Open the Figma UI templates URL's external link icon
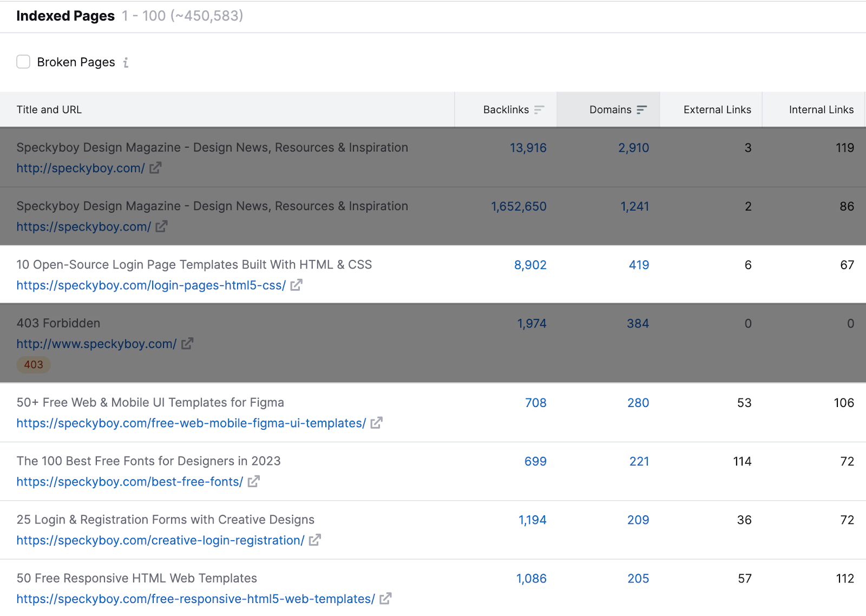Screen dimensions: 866x616 [377, 423]
